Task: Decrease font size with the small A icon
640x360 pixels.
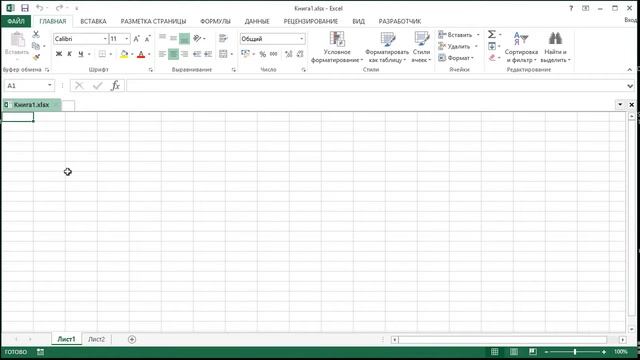Action: [x=147, y=39]
